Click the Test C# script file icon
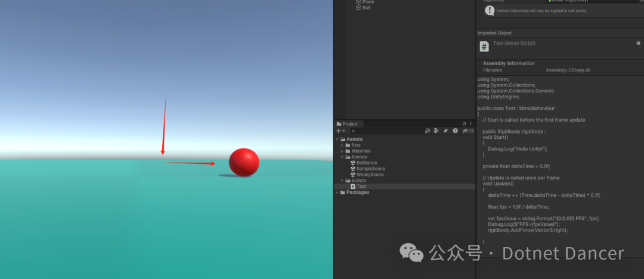644x279 pixels. click(353, 187)
